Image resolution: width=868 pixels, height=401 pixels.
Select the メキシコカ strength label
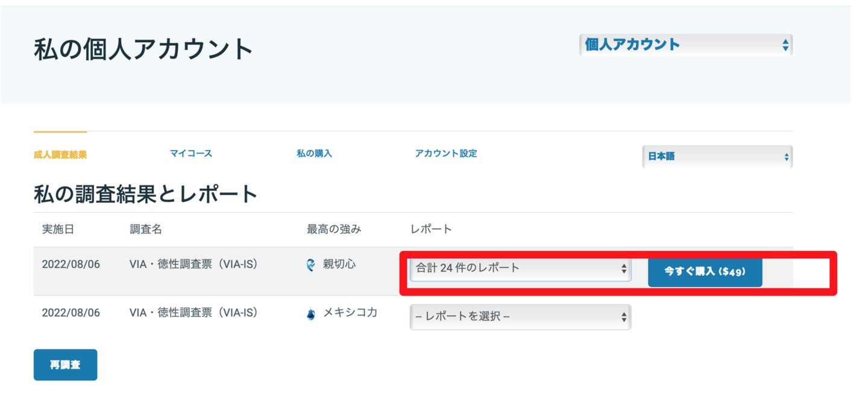pyautogui.click(x=350, y=313)
